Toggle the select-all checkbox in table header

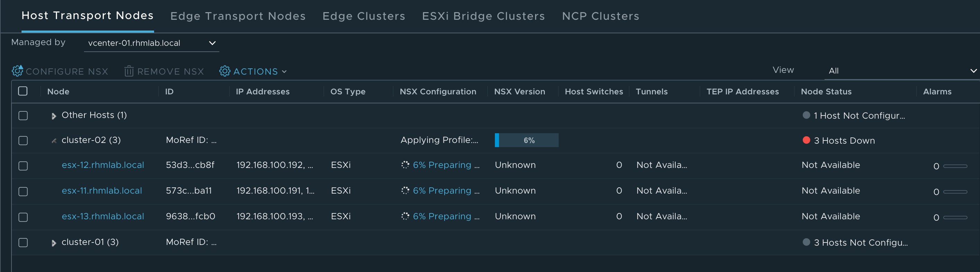(23, 91)
